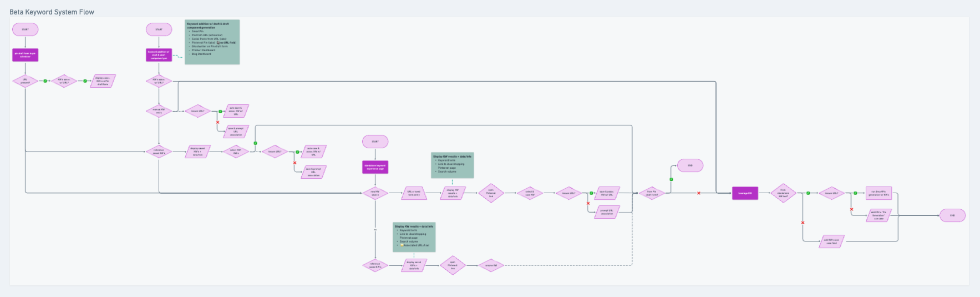Select the 'add KW to use case field' shape
Viewport: 980px width, 297px height.
click(832, 241)
